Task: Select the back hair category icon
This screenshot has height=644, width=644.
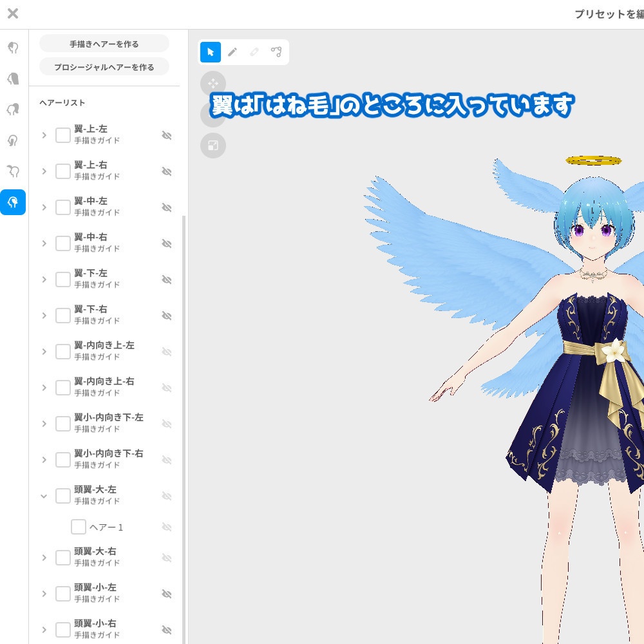Action: tap(13, 77)
